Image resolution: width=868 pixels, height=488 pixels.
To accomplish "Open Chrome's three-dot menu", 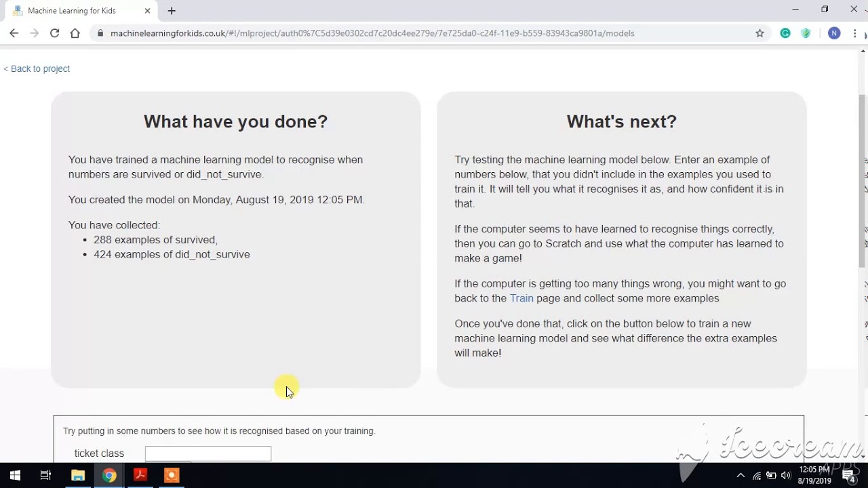I will tap(854, 33).
